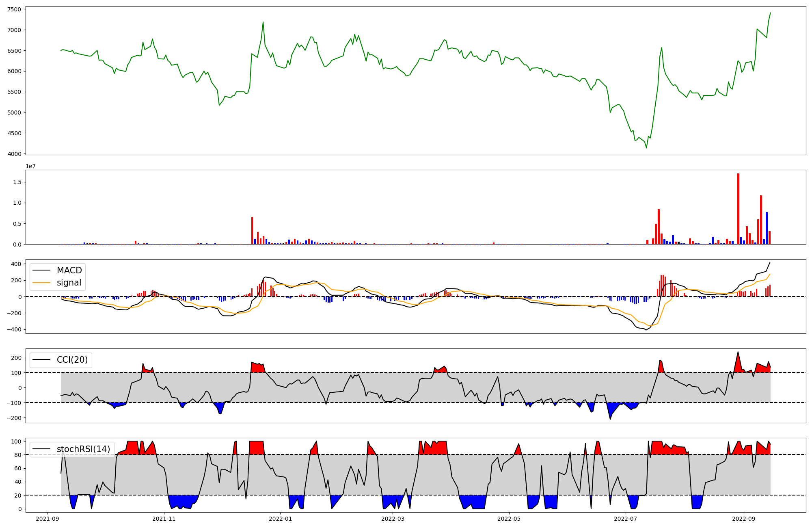Click the 2021-11 date tick label
Viewport: 812px width, 528px height.
(164, 519)
